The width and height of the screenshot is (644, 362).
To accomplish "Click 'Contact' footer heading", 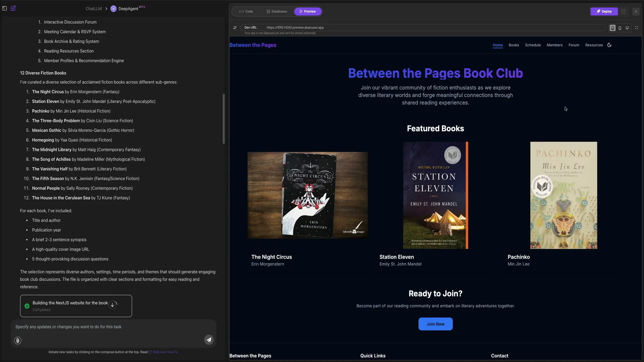I will click(x=499, y=356).
